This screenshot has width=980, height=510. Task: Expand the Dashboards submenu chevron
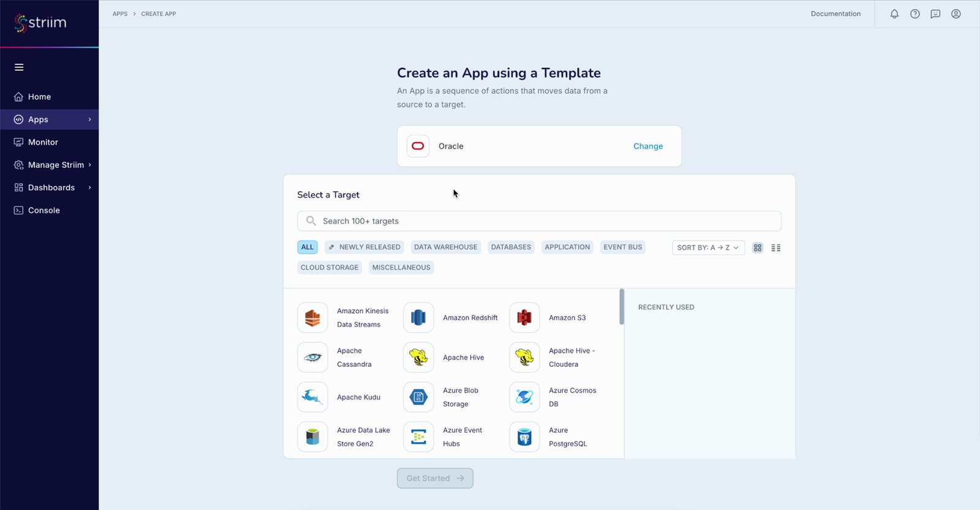click(89, 187)
